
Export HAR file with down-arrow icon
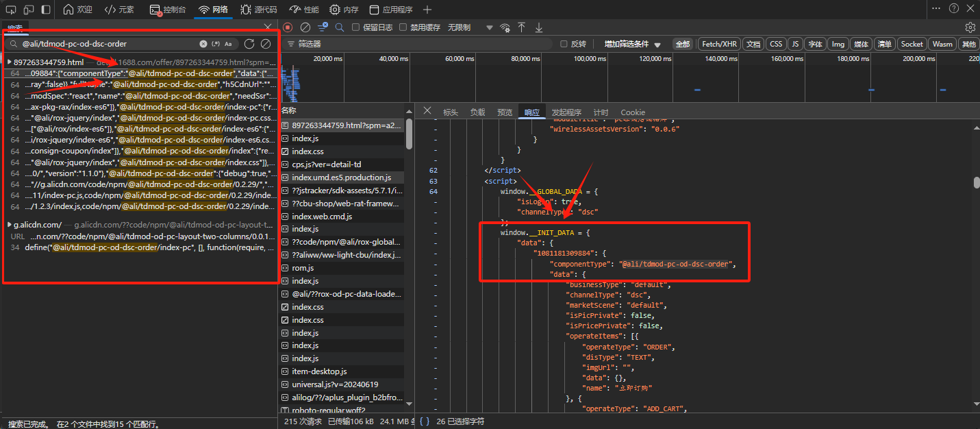[539, 27]
